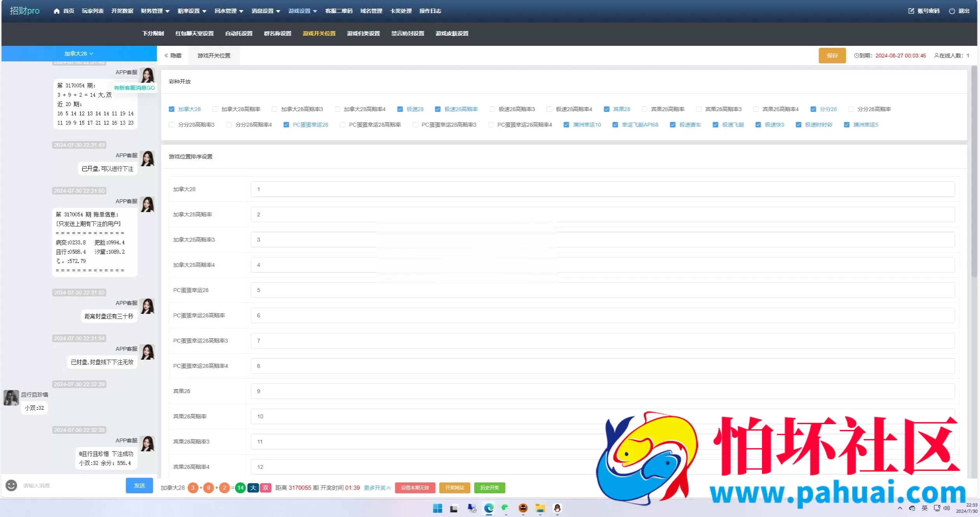Switch to the 红包聊天室设置 submenu
This screenshot has width=980, height=517.
(x=195, y=33)
